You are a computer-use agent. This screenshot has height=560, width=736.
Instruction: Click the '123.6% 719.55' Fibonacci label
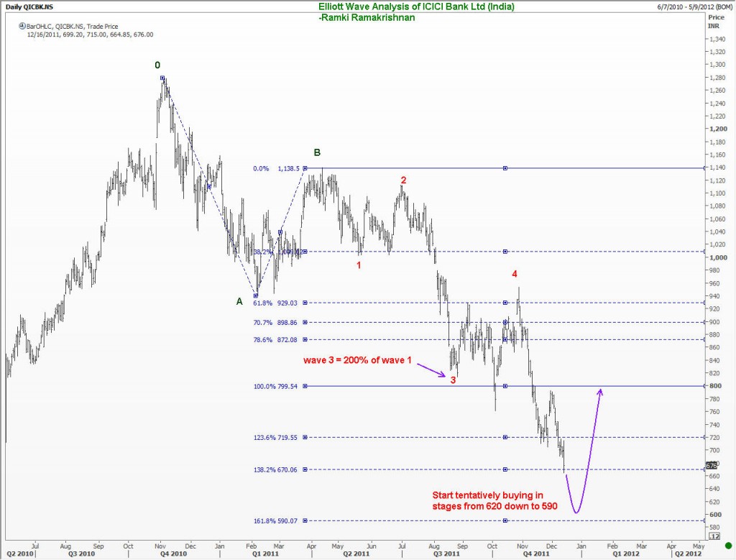point(275,438)
